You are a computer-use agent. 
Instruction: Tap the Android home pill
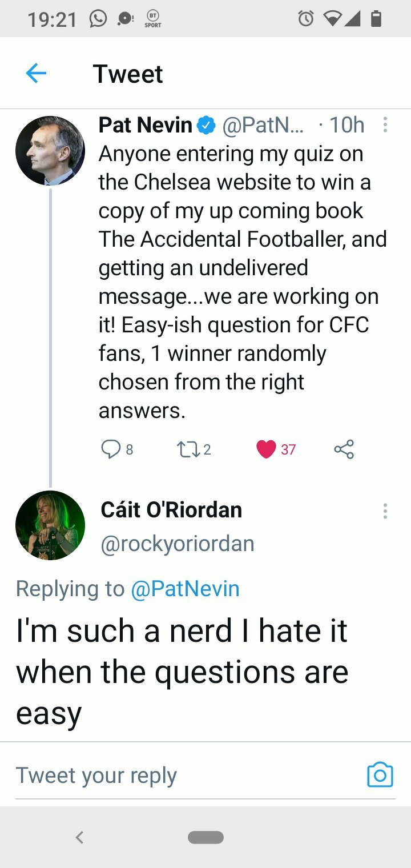click(205, 837)
